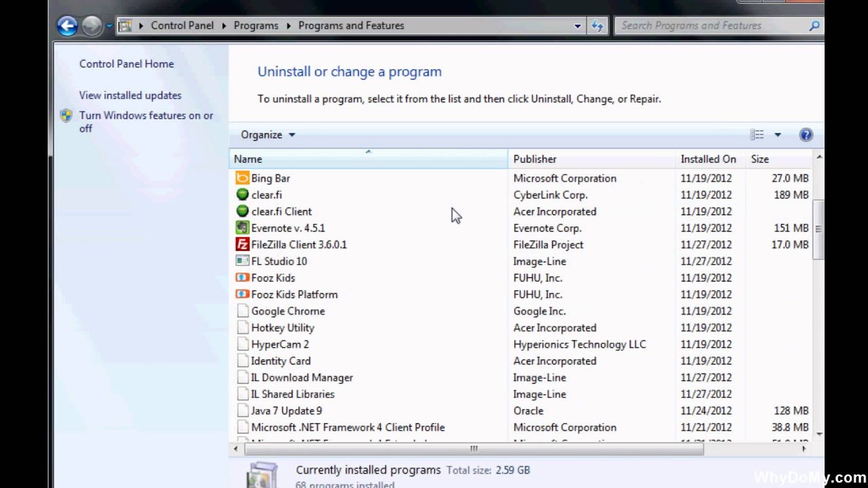Click the 11/24/2012 install date cell
This screenshot has height=488, width=868.
point(707,411)
